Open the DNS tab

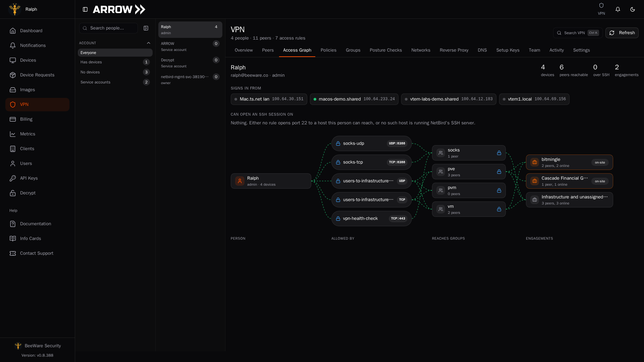[x=482, y=50]
